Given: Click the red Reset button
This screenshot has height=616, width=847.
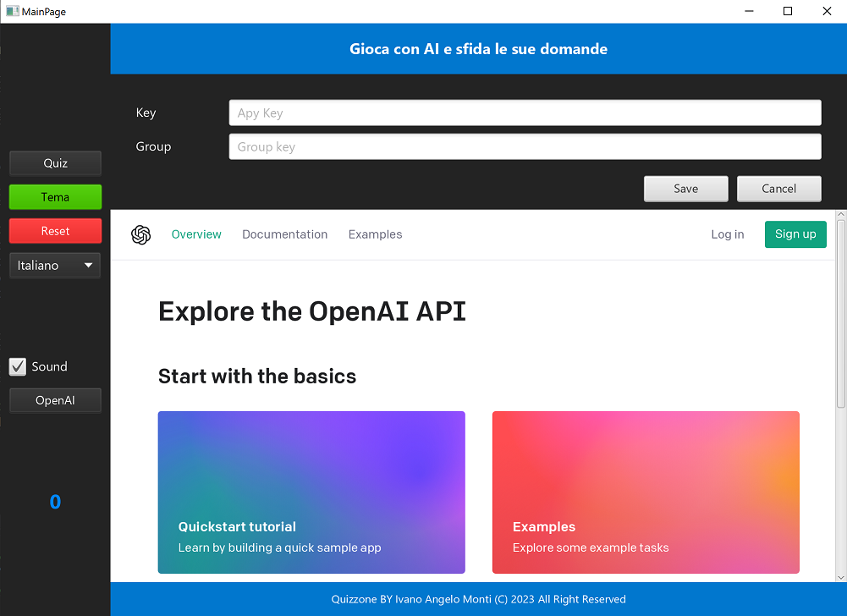Looking at the screenshot, I should (55, 231).
